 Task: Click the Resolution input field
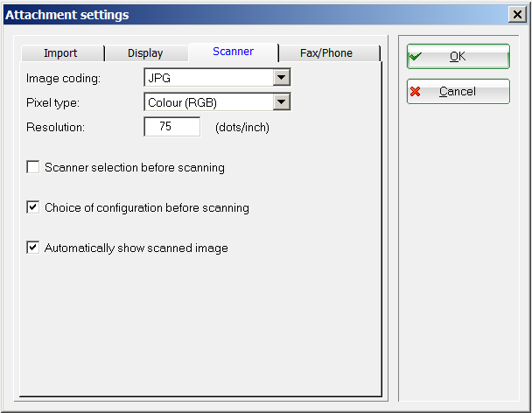[172, 127]
